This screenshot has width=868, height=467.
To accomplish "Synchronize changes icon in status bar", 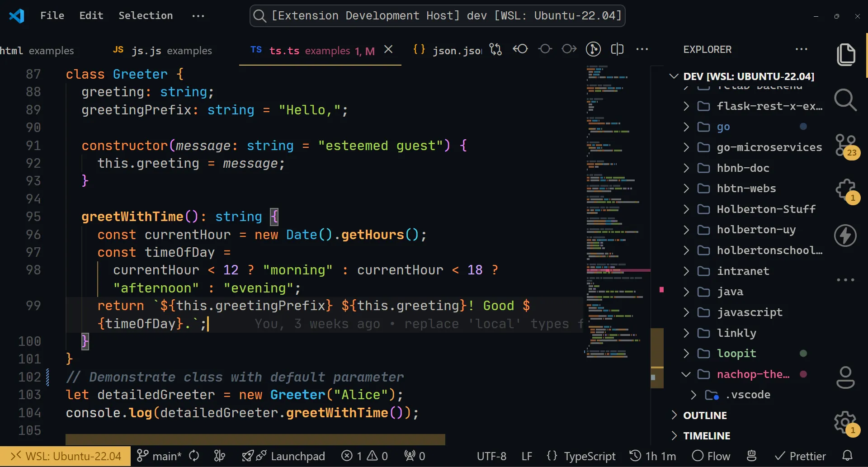I will click(194, 456).
